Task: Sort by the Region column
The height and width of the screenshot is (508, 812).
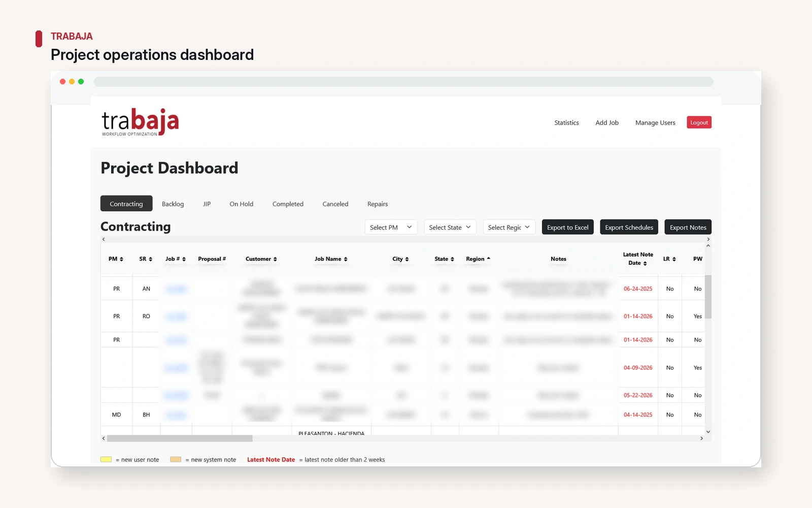Action: coord(478,259)
